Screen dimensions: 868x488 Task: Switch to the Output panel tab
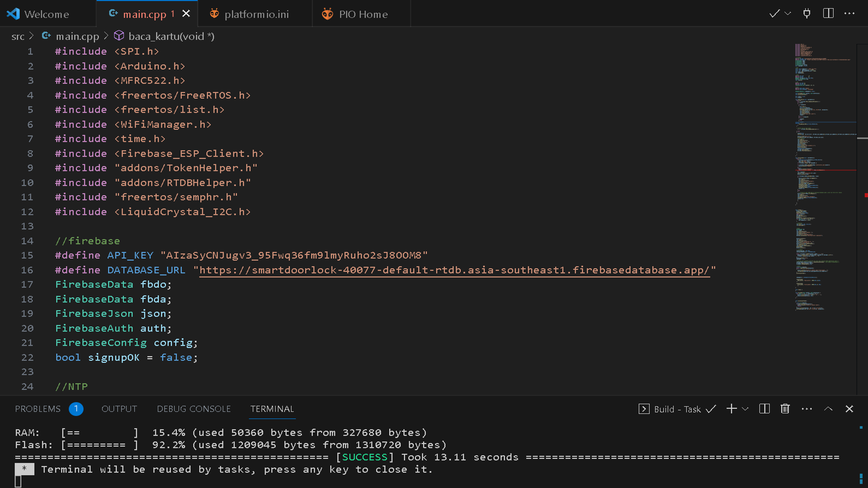119,409
